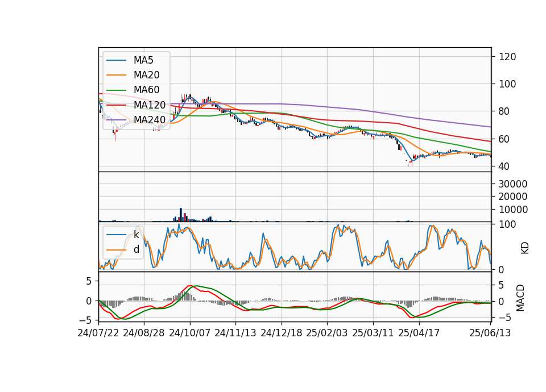Click the 24/10/07 date axis label
546x392 pixels.
(190, 333)
